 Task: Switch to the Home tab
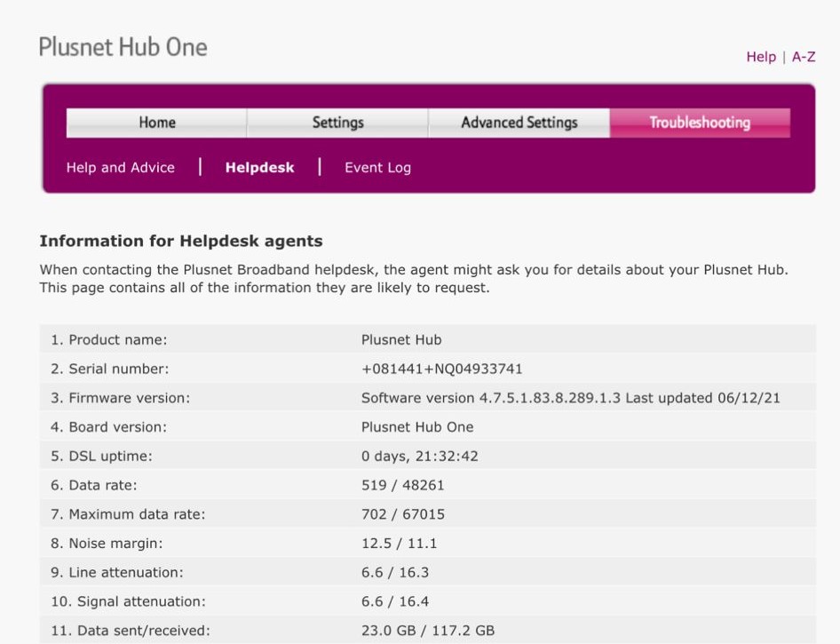click(x=156, y=122)
